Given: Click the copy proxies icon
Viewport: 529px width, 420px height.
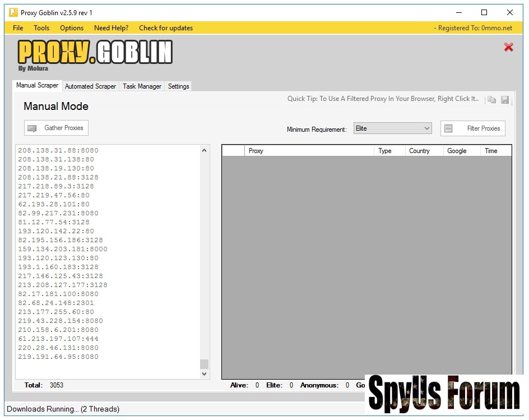Looking at the screenshot, I should click(x=491, y=100).
